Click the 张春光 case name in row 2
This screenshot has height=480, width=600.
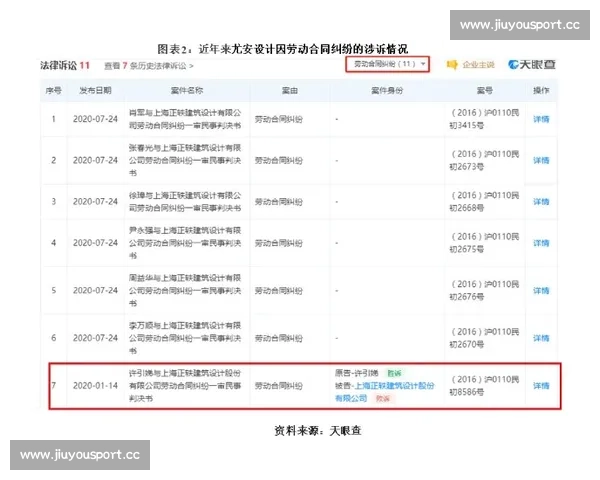coord(185,160)
